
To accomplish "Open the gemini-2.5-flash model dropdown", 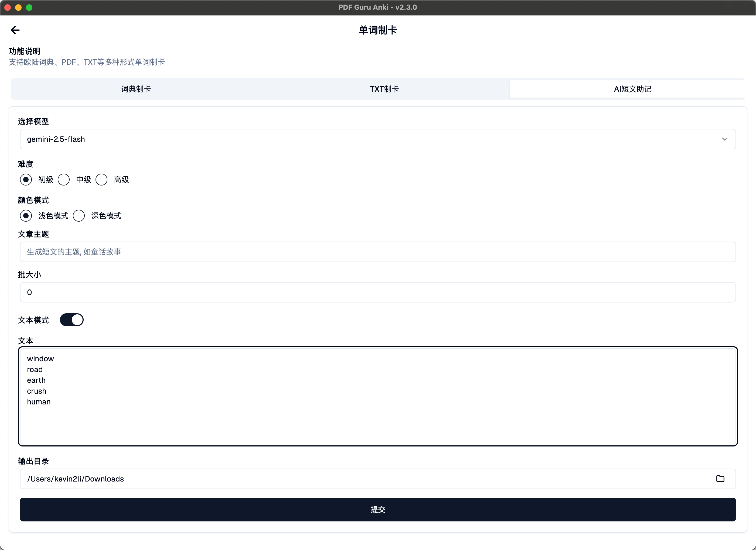I will click(x=377, y=139).
